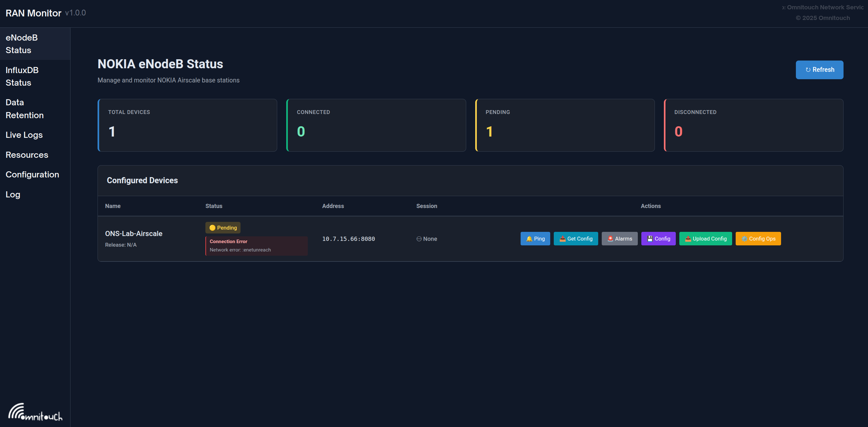Click the green Upload Config button
The width and height of the screenshot is (868, 427).
(705, 239)
